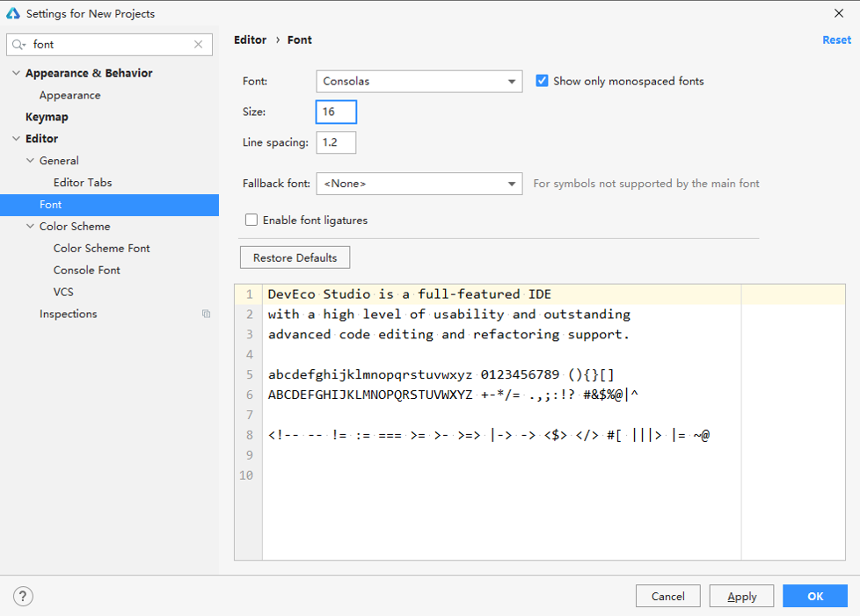Uncheck Show only monospaced fonts
The width and height of the screenshot is (860, 616).
coord(542,81)
